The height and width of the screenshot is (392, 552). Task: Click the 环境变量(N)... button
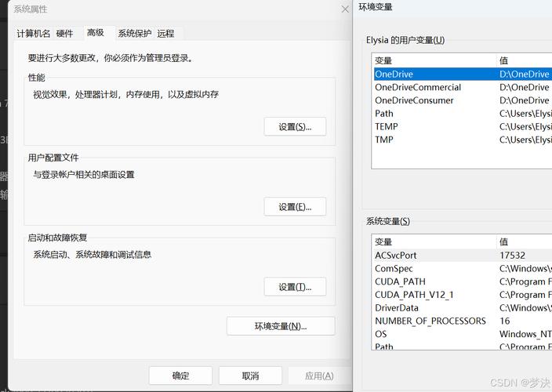281,326
